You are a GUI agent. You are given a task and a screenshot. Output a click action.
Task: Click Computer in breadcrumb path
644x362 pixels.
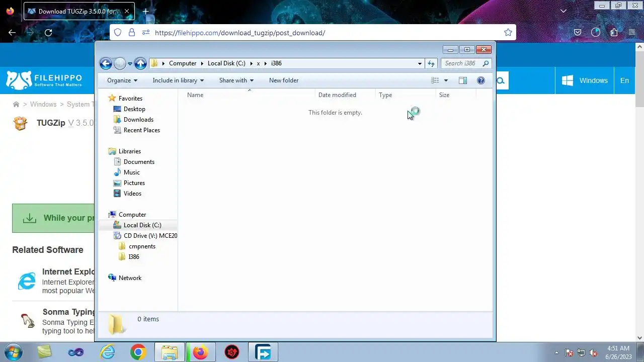point(183,63)
